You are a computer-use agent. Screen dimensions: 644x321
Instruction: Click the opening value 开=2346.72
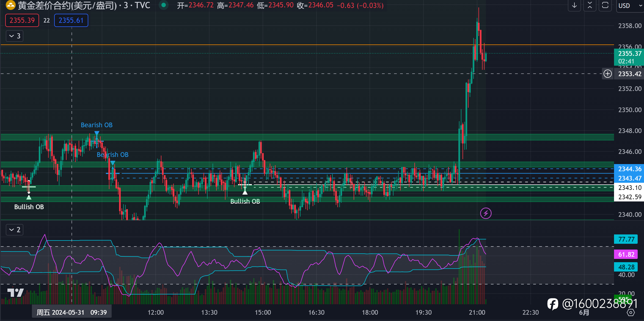(195, 5)
